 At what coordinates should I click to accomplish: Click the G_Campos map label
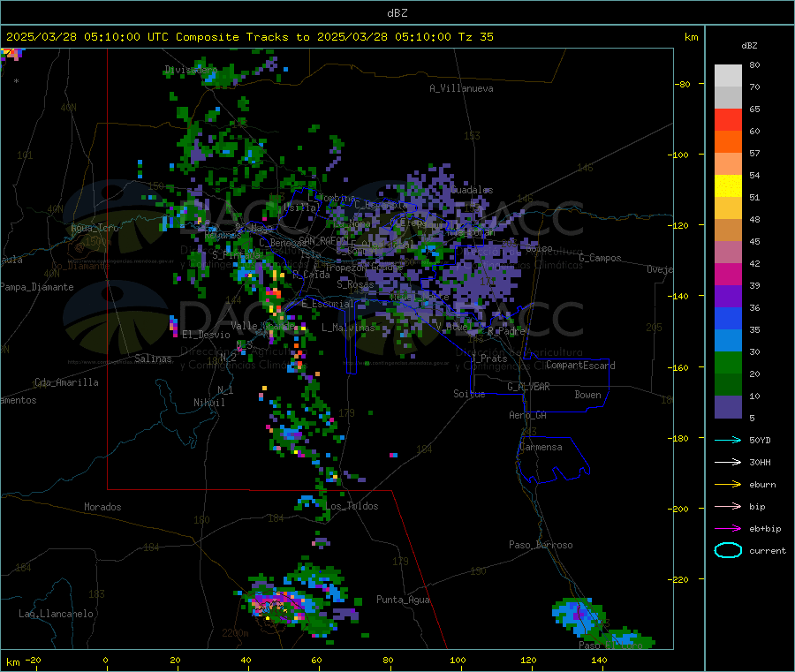coord(601,258)
